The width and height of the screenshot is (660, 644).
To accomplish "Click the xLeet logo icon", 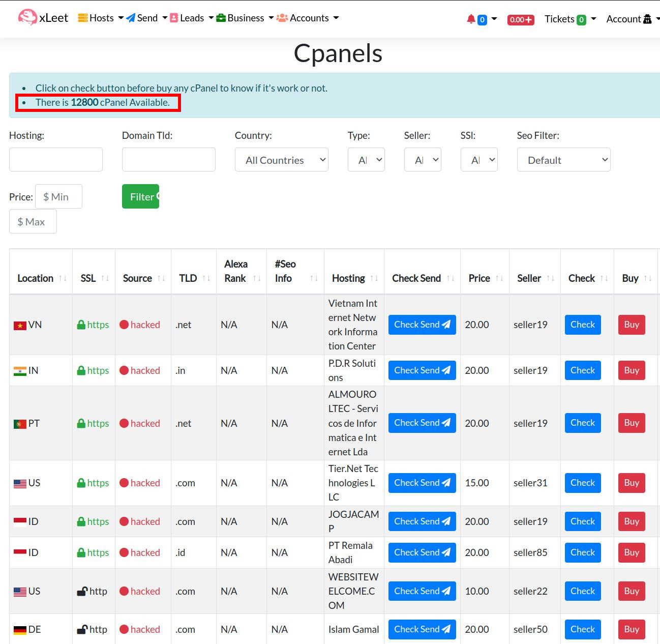I will [x=27, y=18].
